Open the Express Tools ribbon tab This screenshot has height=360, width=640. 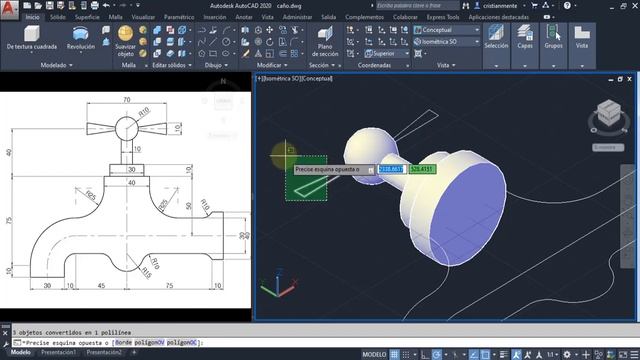[x=443, y=17]
